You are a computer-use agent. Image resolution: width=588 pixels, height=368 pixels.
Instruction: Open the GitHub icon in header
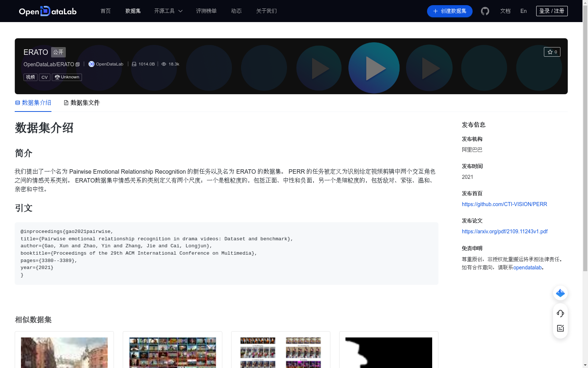(485, 11)
